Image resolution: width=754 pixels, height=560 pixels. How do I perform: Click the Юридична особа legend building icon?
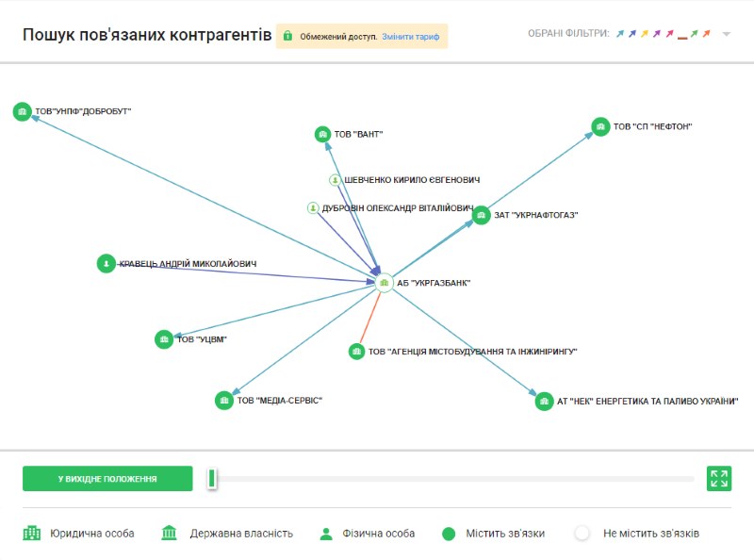pyautogui.click(x=32, y=533)
